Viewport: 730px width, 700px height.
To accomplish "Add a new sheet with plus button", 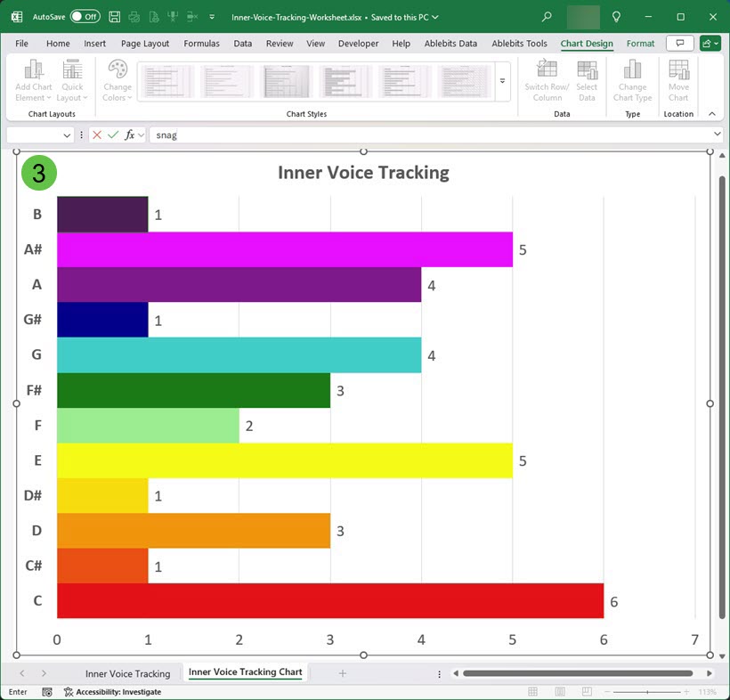I will click(x=342, y=673).
